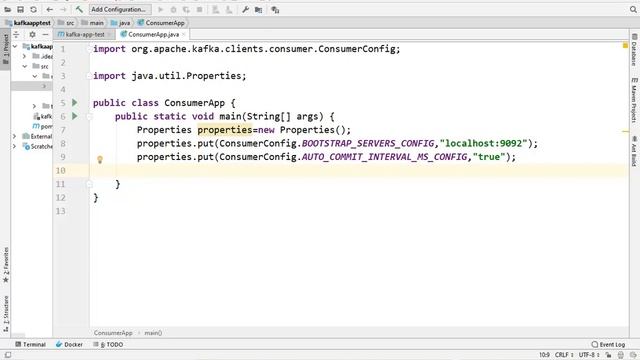Expand the Scratches node
Image resolution: width=640 pixels, height=360 pixels.
point(15,146)
